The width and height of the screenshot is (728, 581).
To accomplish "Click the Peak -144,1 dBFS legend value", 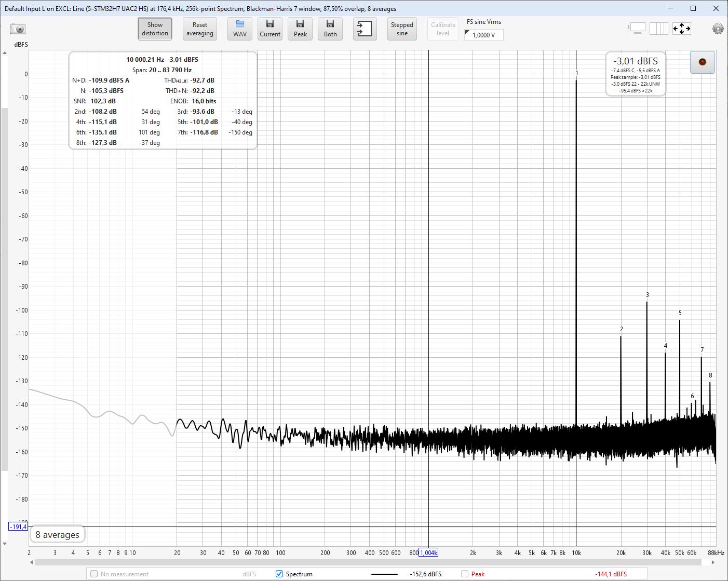I will coord(611,574).
